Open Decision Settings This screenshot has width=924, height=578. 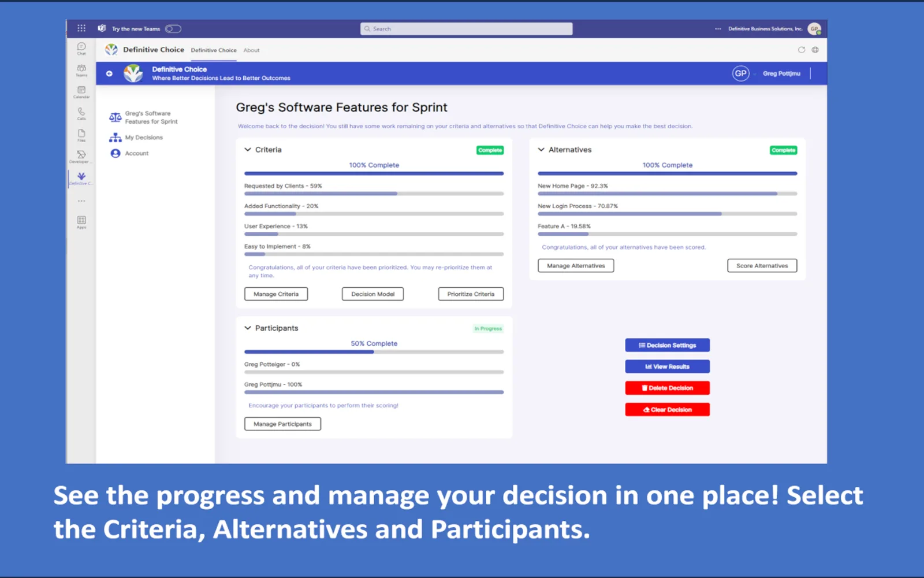point(667,345)
